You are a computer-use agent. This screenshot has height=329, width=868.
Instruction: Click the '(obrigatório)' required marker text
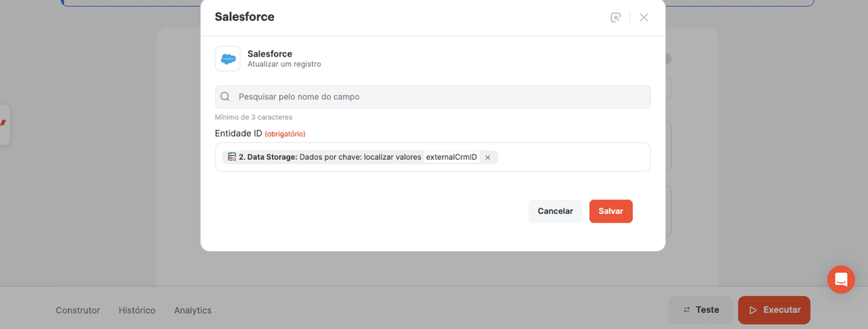click(285, 134)
